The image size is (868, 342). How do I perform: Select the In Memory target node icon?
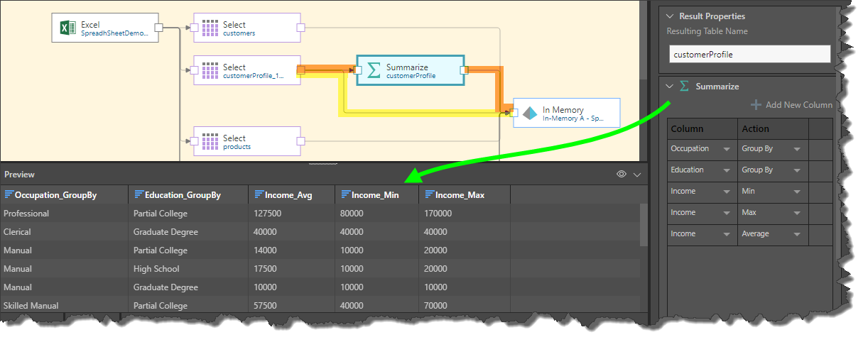pos(530,114)
